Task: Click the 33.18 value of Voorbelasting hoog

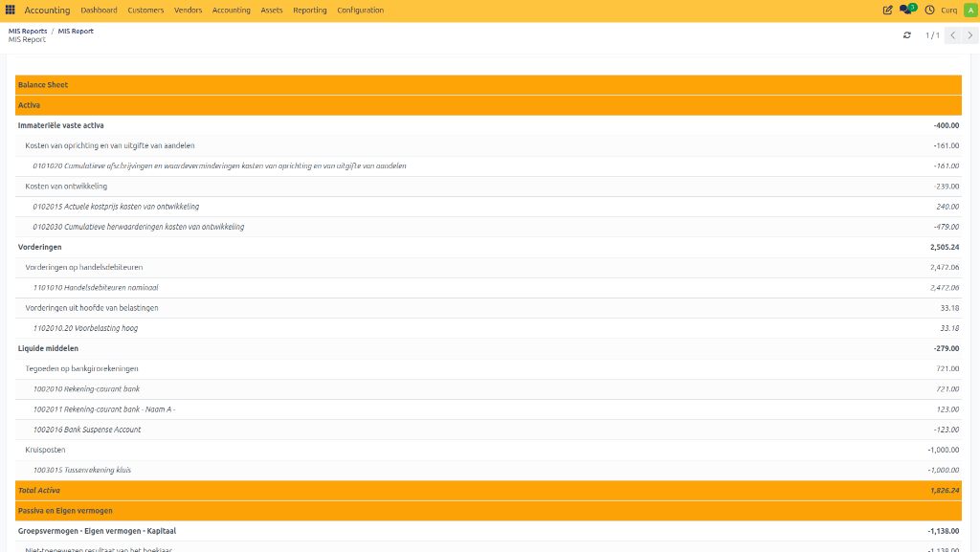Action: click(949, 328)
